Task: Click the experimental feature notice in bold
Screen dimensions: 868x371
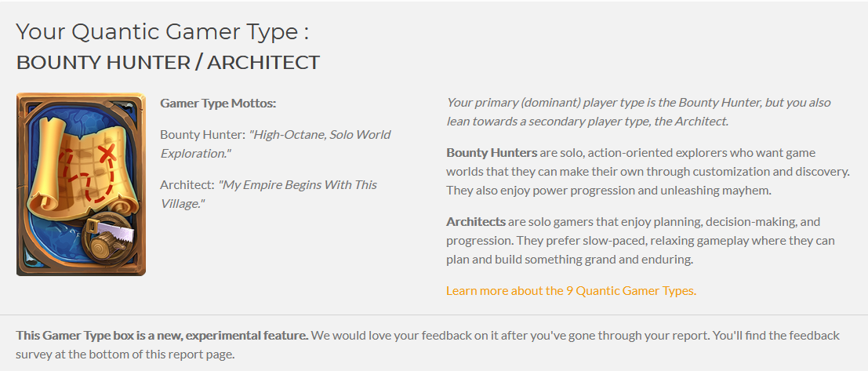Action: point(162,336)
